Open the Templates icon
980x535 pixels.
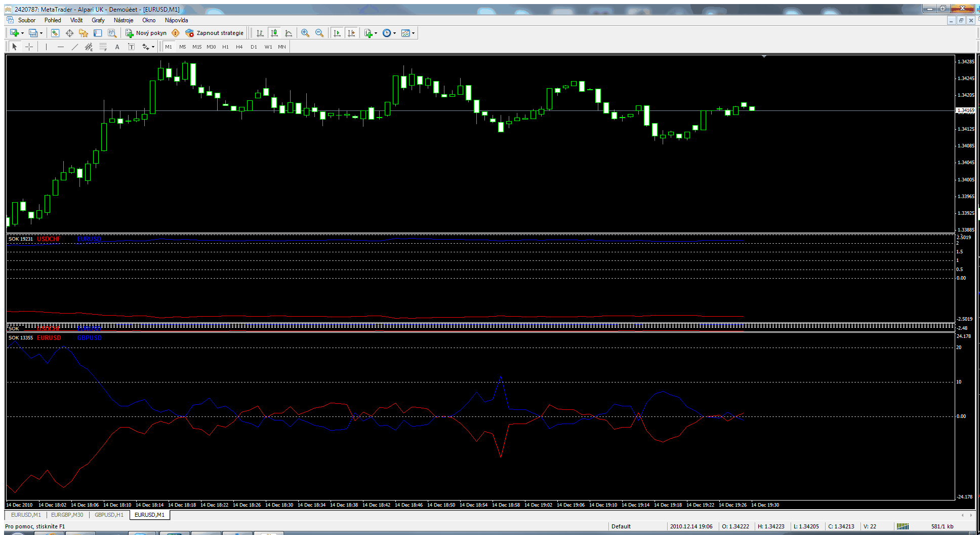[405, 33]
